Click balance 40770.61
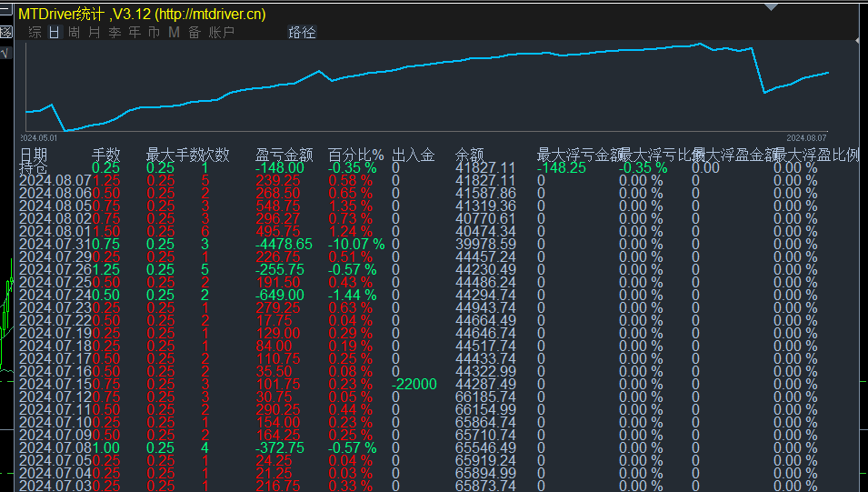868x492 pixels. click(x=485, y=219)
